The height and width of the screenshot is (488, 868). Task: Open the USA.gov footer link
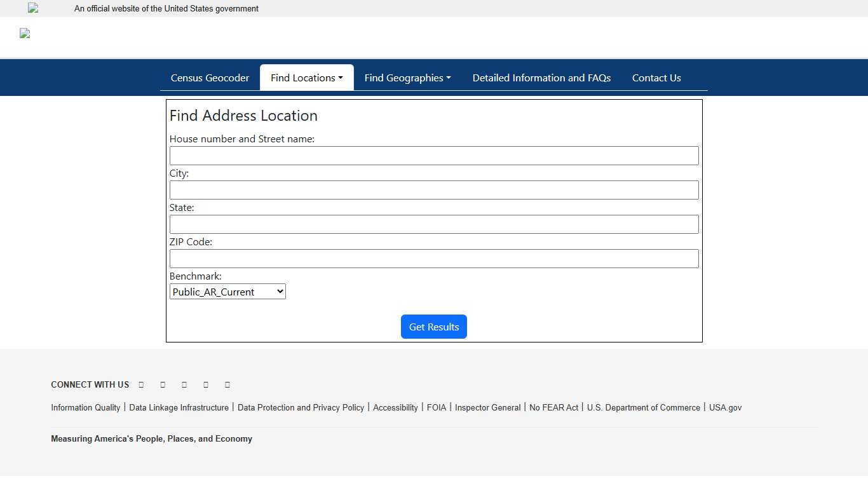point(725,407)
